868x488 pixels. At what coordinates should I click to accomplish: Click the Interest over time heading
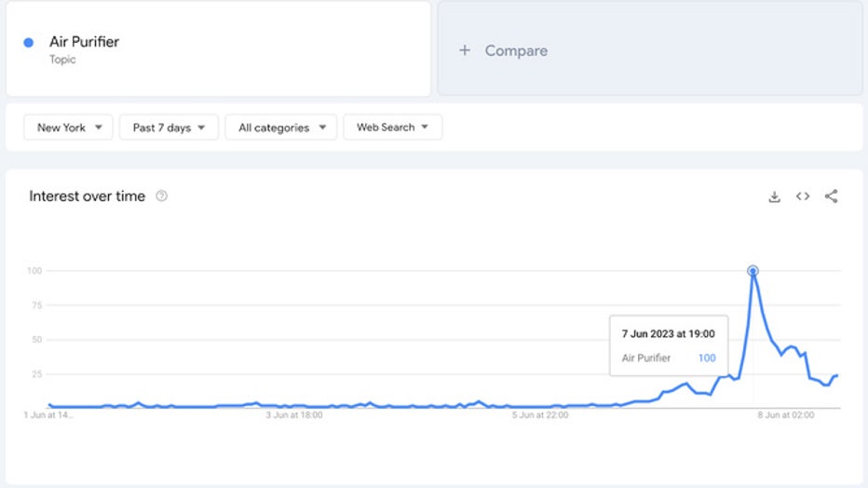click(x=88, y=197)
